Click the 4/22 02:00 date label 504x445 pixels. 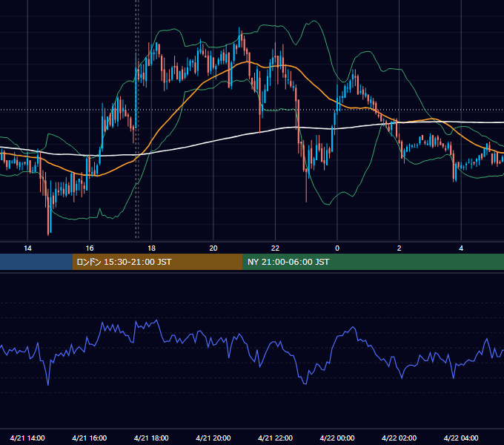[x=399, y=438]
